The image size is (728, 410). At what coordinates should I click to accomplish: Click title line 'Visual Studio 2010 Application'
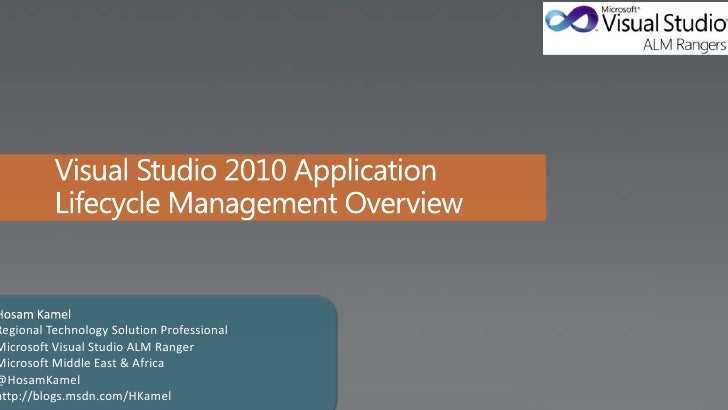point(246,170)
